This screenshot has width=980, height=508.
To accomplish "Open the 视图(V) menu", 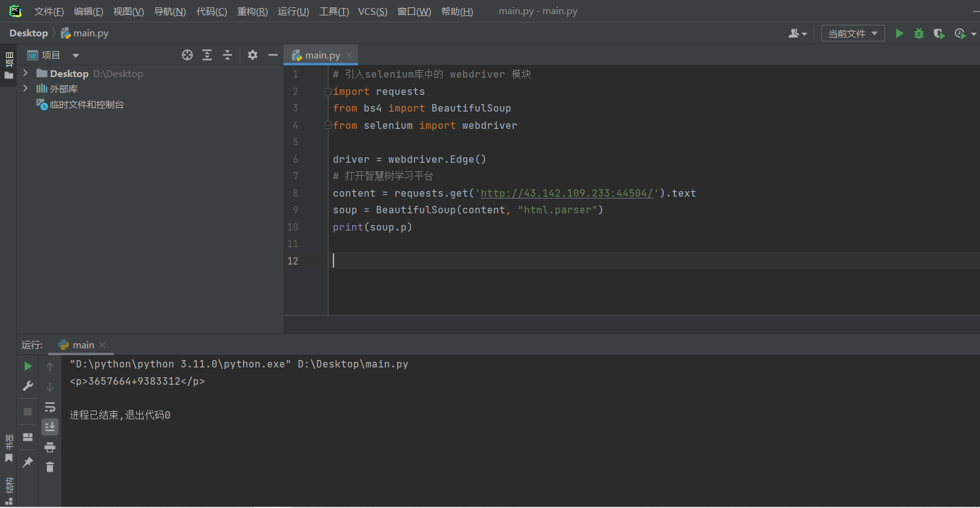I will (x=128, y=12).
